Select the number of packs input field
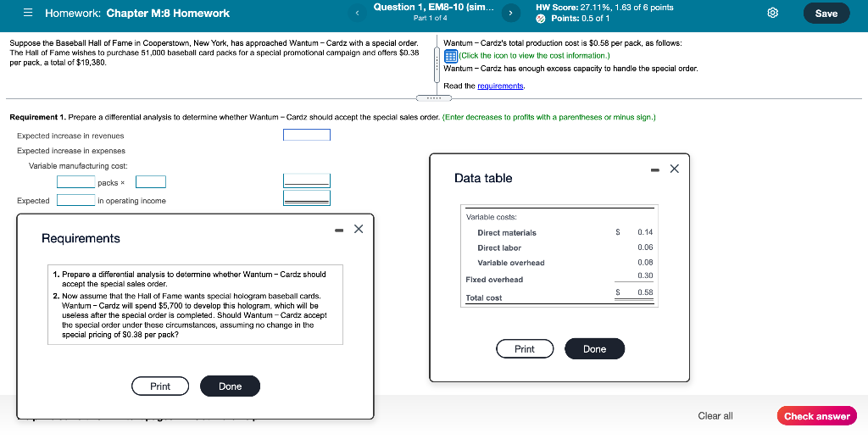 (76, 181)
